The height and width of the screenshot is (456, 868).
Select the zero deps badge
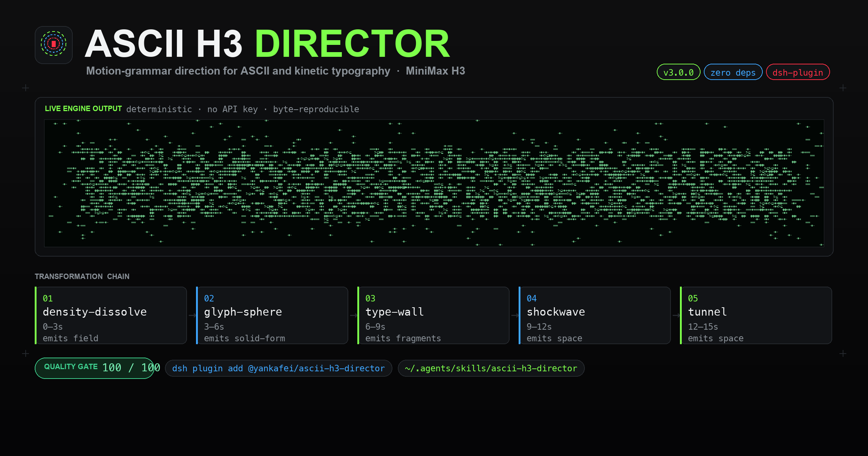[x=733, y=72]
